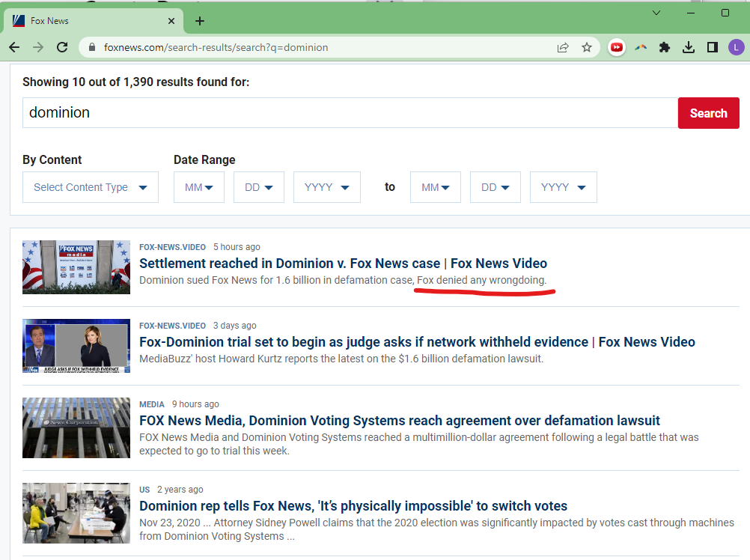Click the address bar URL

pyautogui.click(x=216, y=47)
